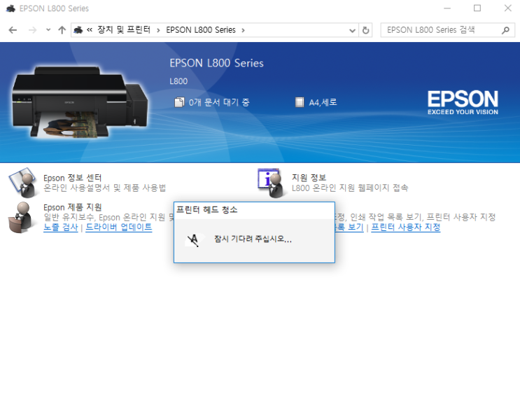
Task: Go back with the left arrow button
Action: [13, 30]
